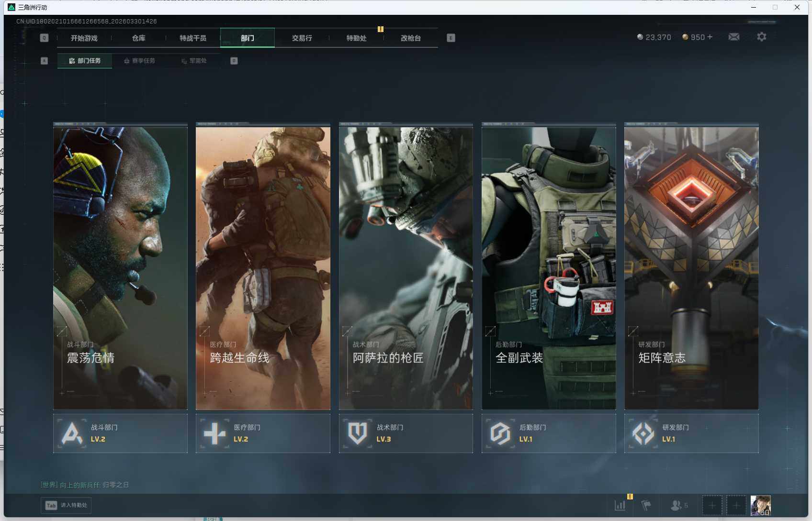Viewport: 812px width, 521px height.
Task: Click the 23,370 currency balance
Action: (654, 37)
